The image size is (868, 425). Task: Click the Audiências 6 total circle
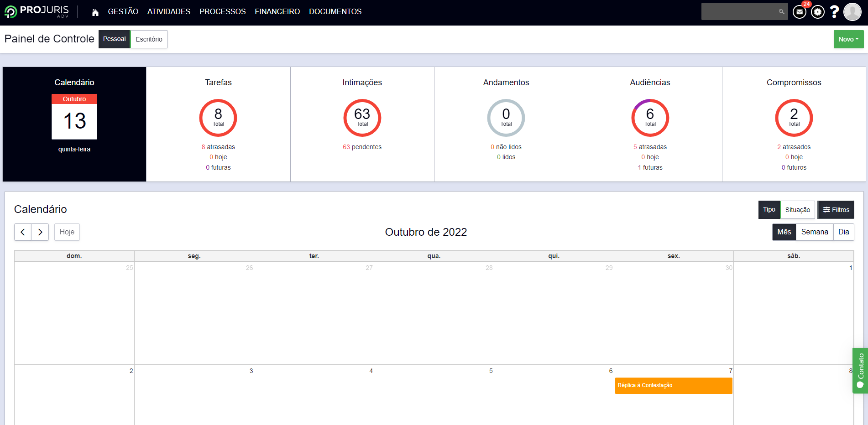tap(650, 118)
